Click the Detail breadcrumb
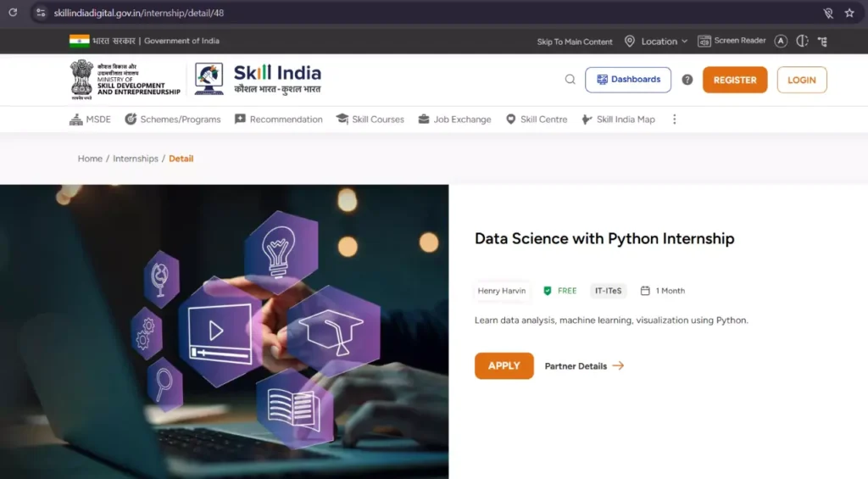Viewport: 868px width, 479px height. click(x=181, y=159)
